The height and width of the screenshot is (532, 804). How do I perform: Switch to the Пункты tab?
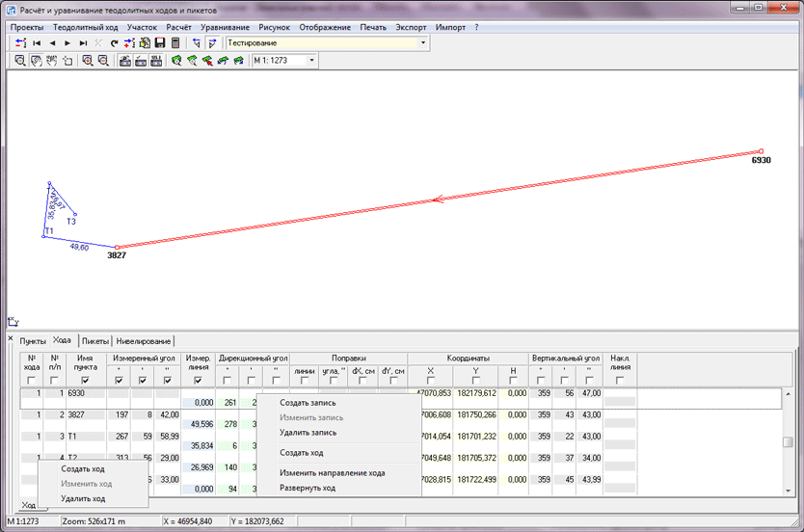tap(33, 341)
